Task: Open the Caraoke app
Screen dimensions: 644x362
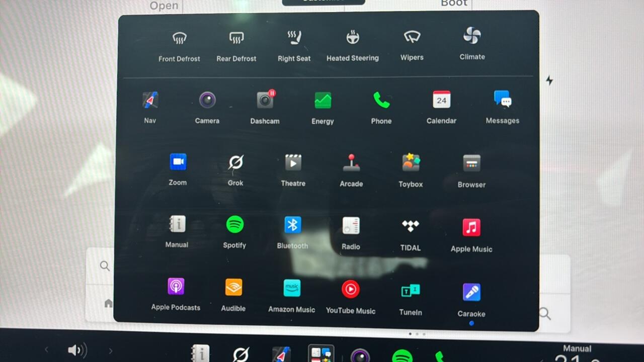Action: pyautogui.click(x=471, y=300)
